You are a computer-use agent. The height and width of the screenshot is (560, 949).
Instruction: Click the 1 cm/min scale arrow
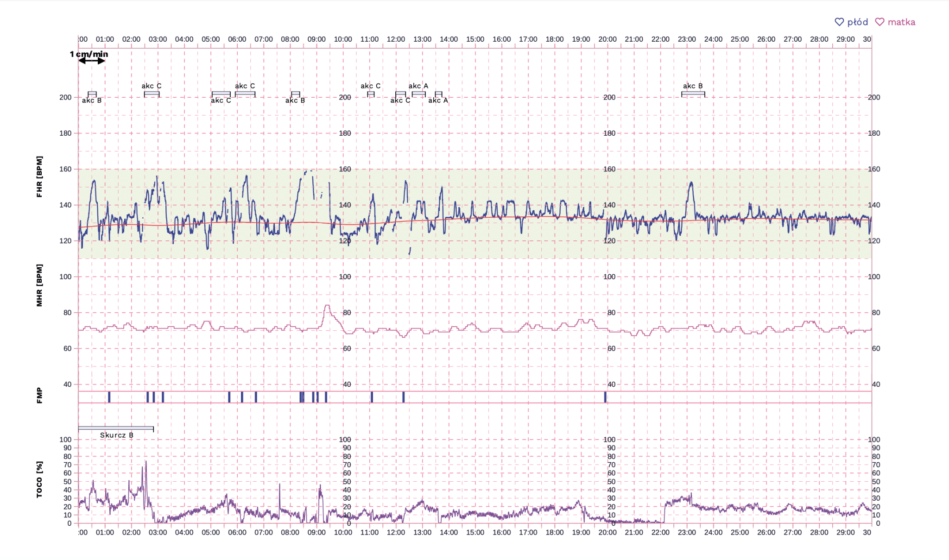91,61
